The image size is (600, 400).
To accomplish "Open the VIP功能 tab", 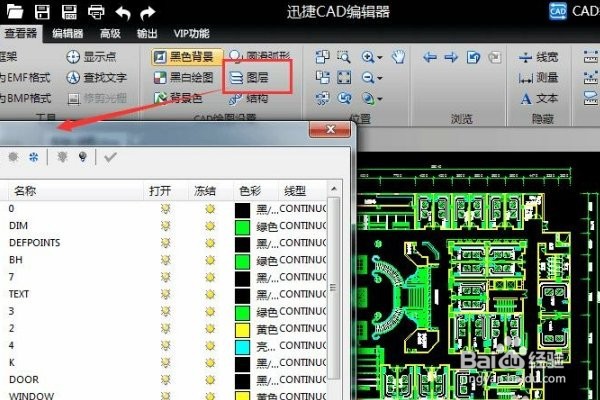I will pos(191,34).
